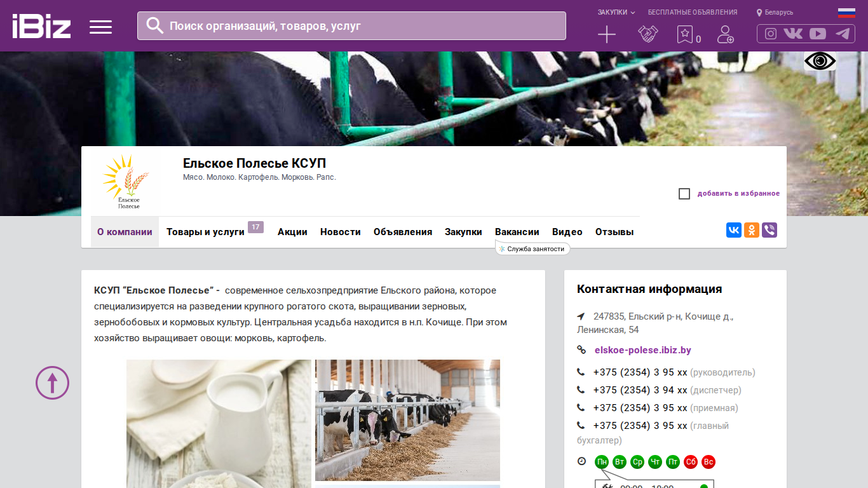Tick the добавить в избранное checkbox
The image size is (868, 488).
coord(684,194)
